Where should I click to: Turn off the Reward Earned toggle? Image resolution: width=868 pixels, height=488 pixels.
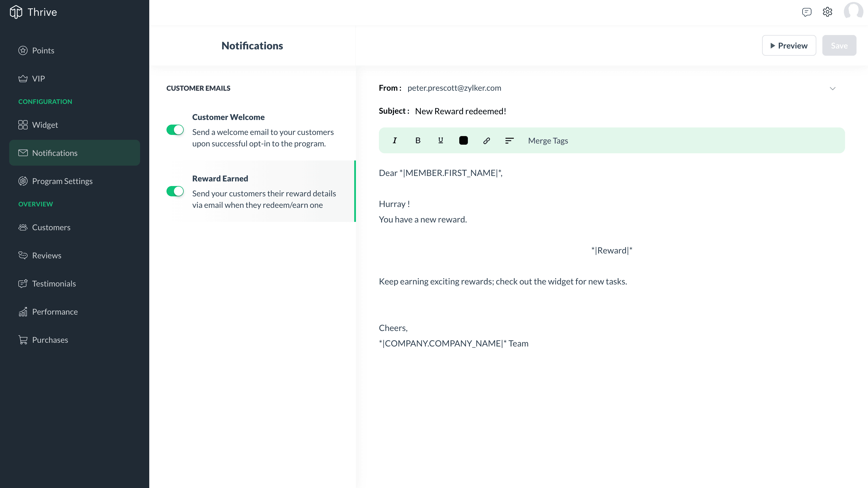coord(175,191)
